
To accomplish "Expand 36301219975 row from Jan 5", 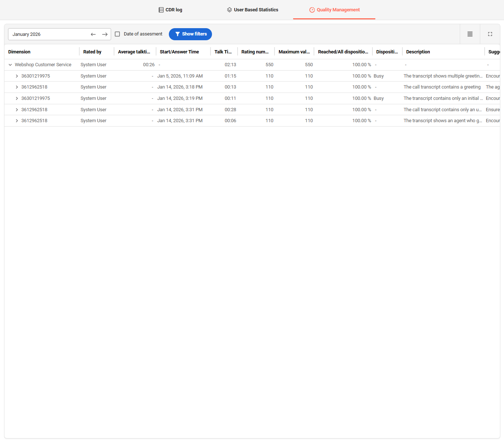I will pos(17,76).
